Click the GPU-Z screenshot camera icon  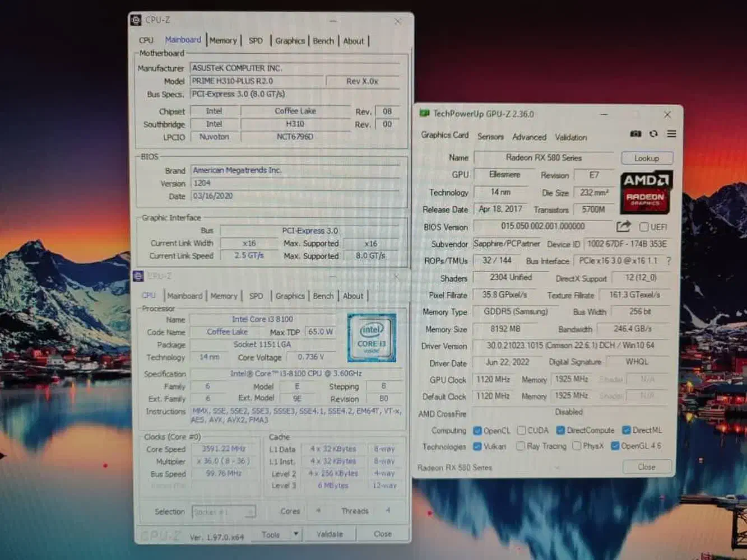[635, 134]
